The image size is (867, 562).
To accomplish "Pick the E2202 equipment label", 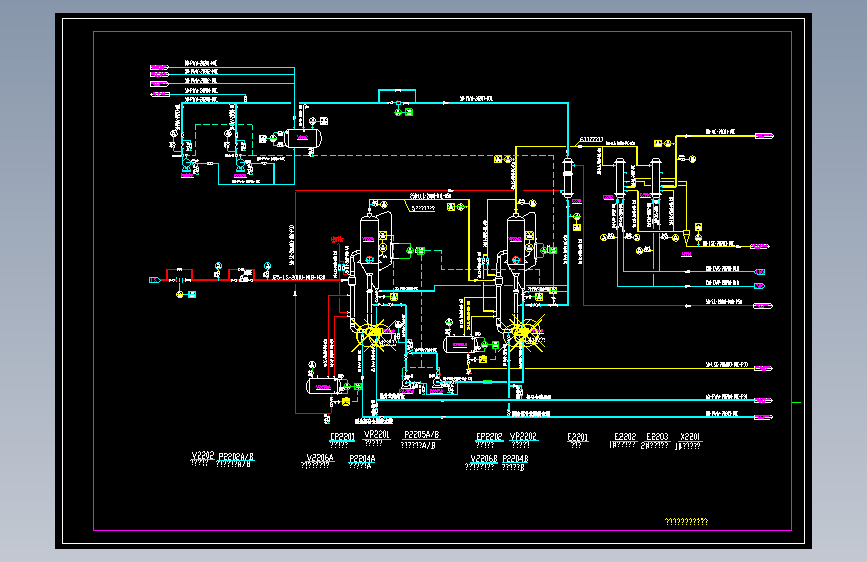I will pyautogui.click(x=625, y=436).
